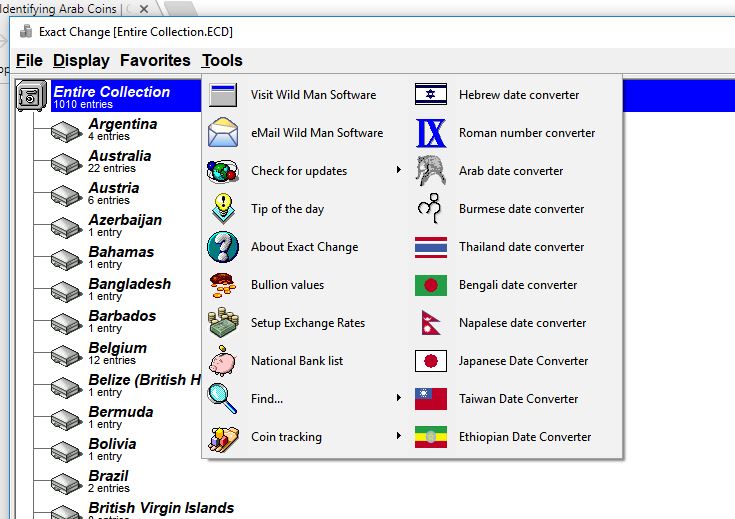Choose Setup Exchange Rates
The height and width of the screenshot is (519, 735).
click(x=308, y=323)
